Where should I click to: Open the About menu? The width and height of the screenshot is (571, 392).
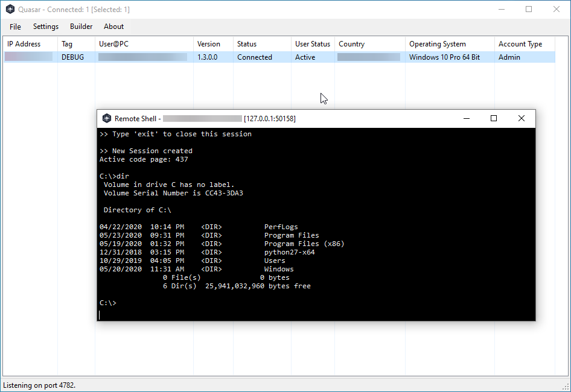click(113, 27)
